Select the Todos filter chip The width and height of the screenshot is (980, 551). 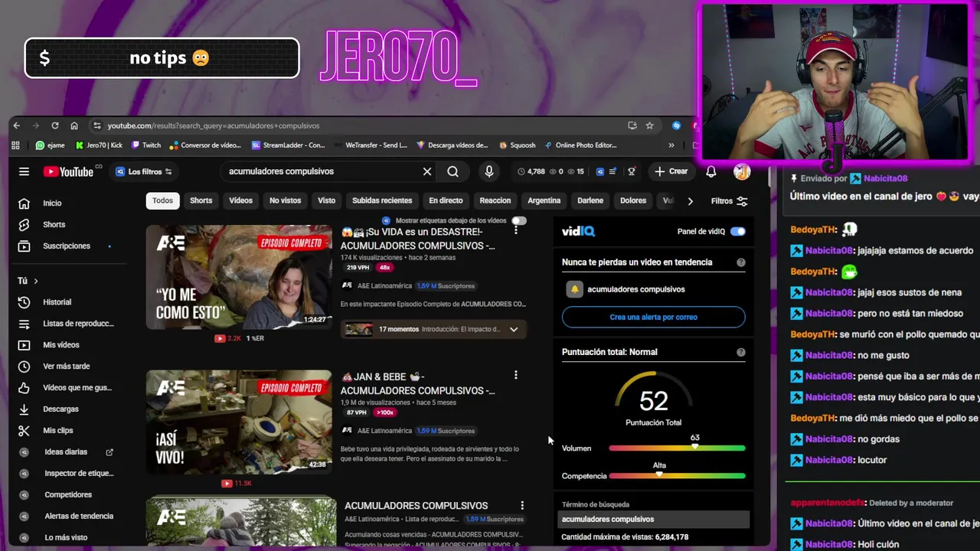pyautogui.click(x=162, y=201)
